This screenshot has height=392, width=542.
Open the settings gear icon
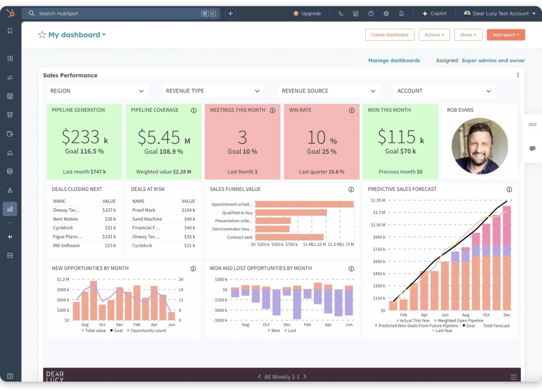[x=386, y=14]
